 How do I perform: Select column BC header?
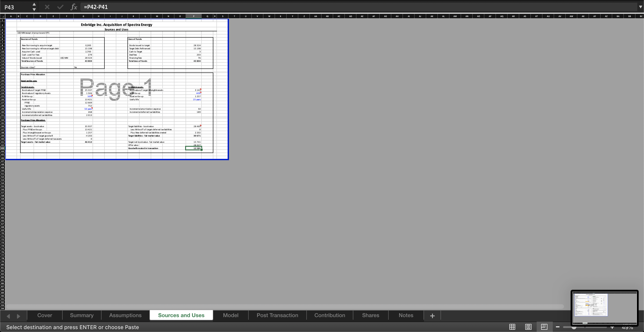tap(641, 16)
